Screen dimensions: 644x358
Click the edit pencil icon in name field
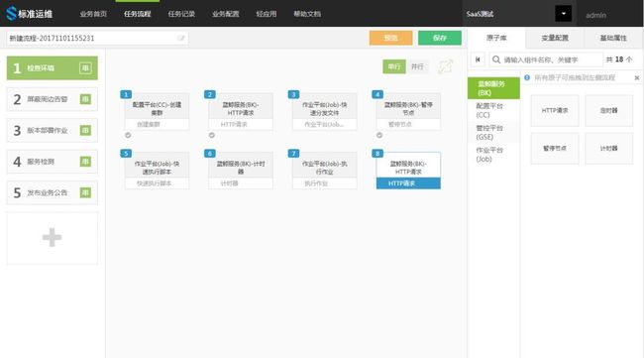point(180,39)
